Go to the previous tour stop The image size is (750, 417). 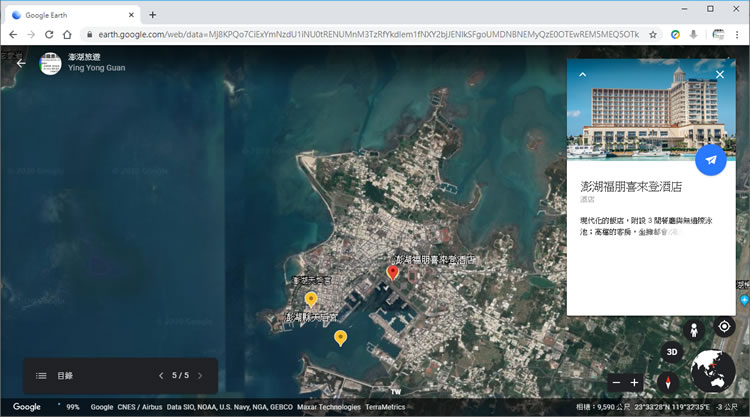[161, 376]
